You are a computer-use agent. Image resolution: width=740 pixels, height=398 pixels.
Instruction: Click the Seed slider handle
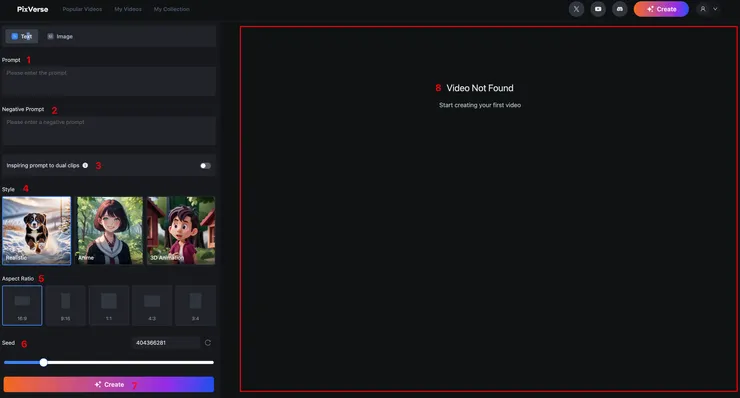(x=43, y=363)
